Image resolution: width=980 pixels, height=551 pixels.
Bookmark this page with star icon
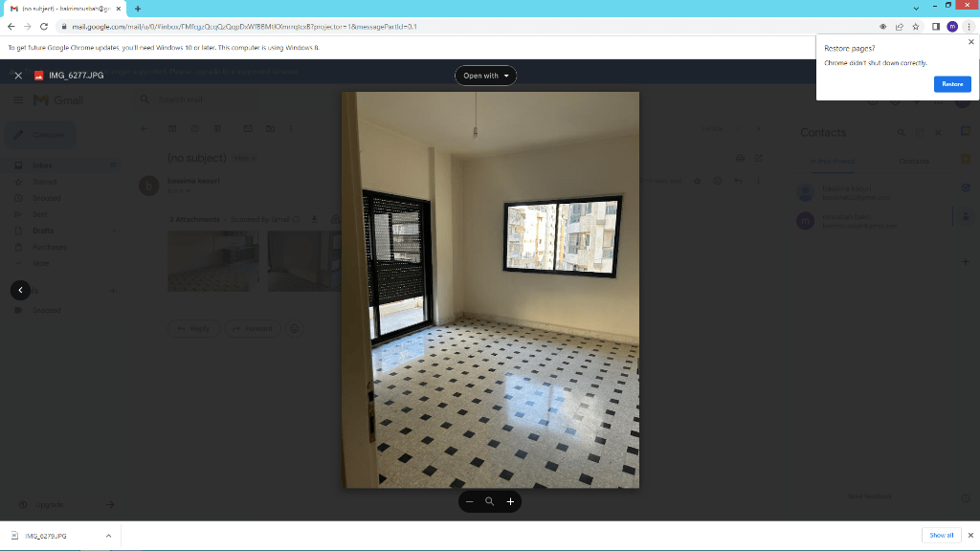tap(916, 27)
